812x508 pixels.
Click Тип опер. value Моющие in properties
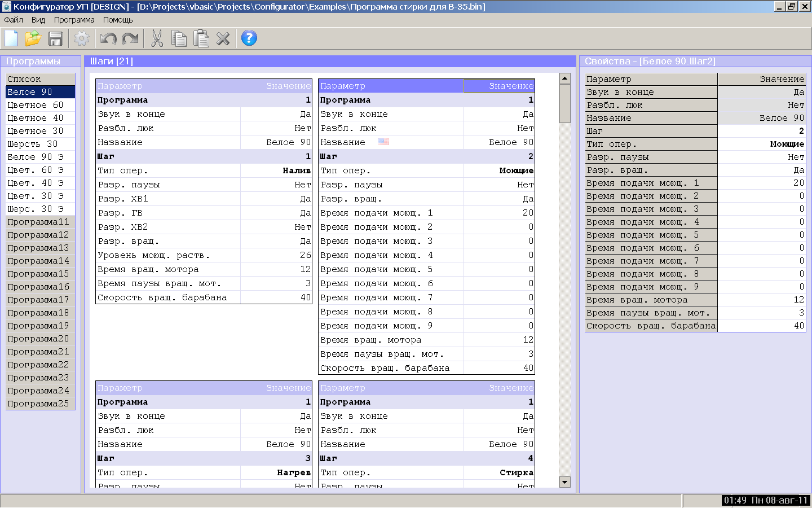[761, 144]
